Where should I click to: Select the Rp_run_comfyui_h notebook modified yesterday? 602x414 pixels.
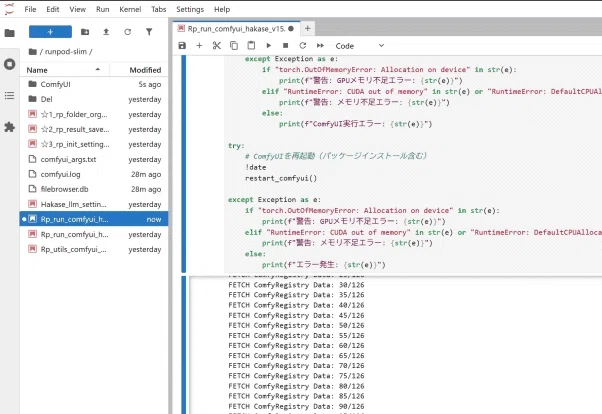94,234
